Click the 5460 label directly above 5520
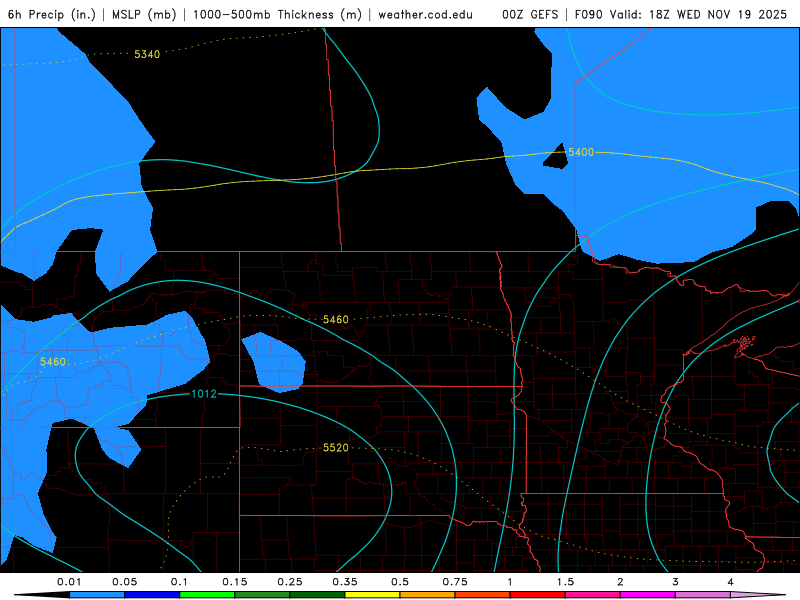The image size is (800, 600). pyautogui.click(x=336, y=319)
